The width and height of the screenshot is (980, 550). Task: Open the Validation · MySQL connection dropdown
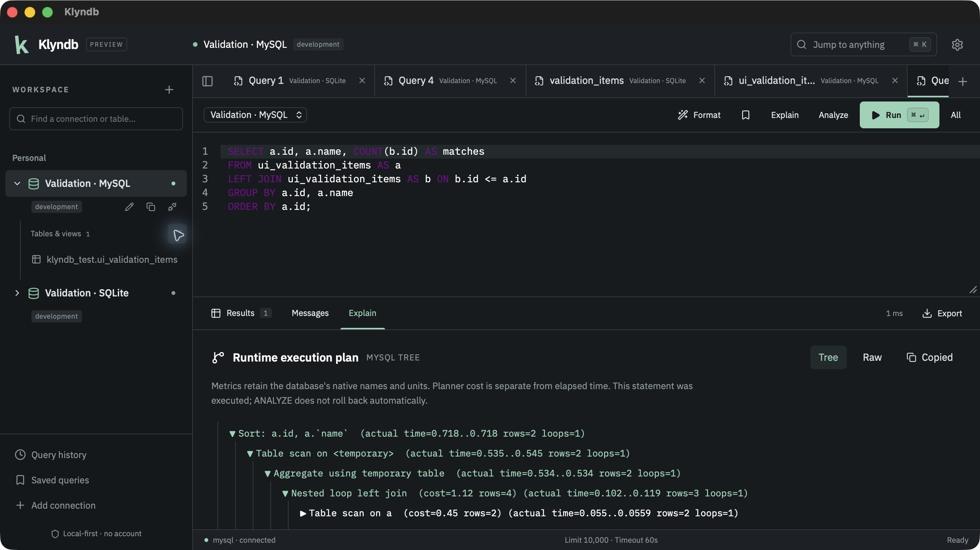[255, 115]
